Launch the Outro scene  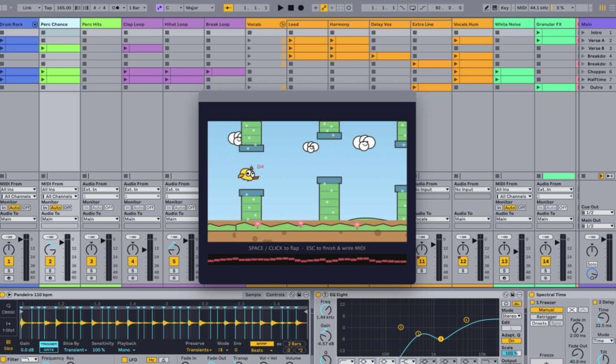pyautogui.click(x=583, y=87)
